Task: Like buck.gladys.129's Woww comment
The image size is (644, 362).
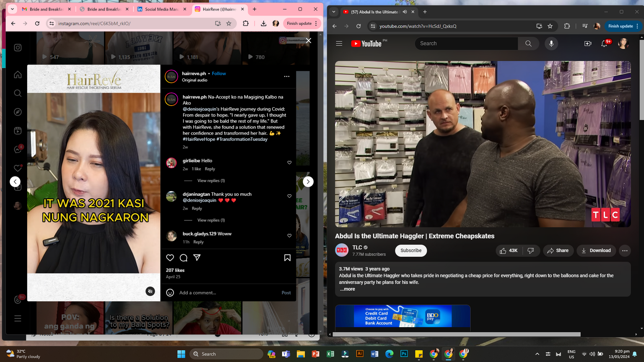Action: (289, 235)
